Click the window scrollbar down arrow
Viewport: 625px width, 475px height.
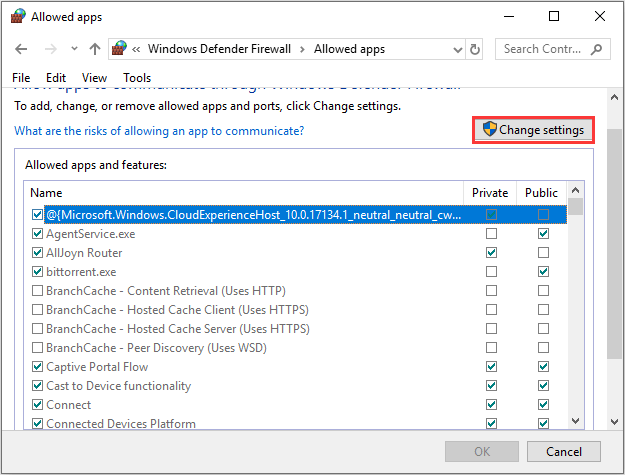(614, 421)
